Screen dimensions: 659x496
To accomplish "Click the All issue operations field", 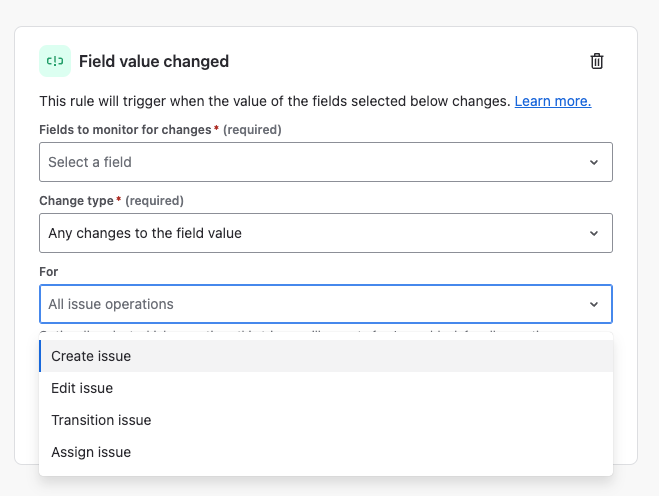I will pos(326,304).
